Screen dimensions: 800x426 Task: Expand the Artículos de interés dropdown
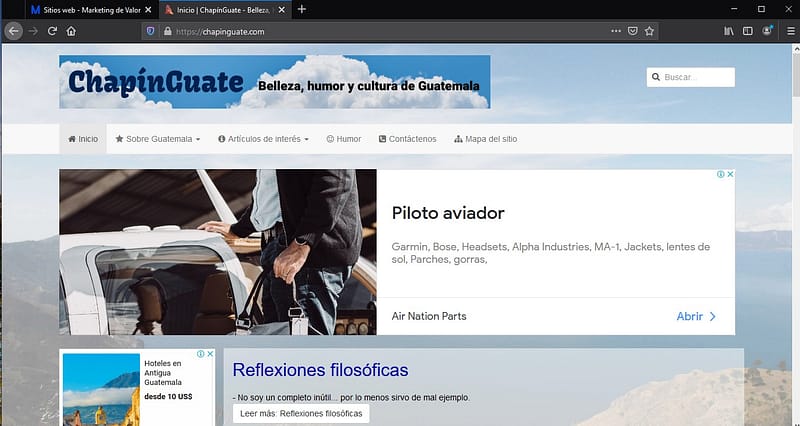(263, 139)
